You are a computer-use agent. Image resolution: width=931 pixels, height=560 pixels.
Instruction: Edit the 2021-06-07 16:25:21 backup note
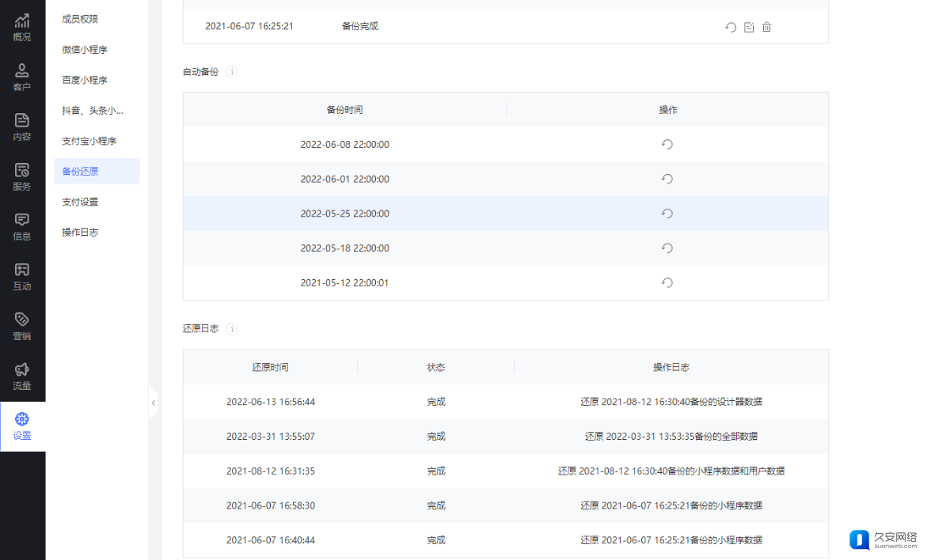pos(749,27)
